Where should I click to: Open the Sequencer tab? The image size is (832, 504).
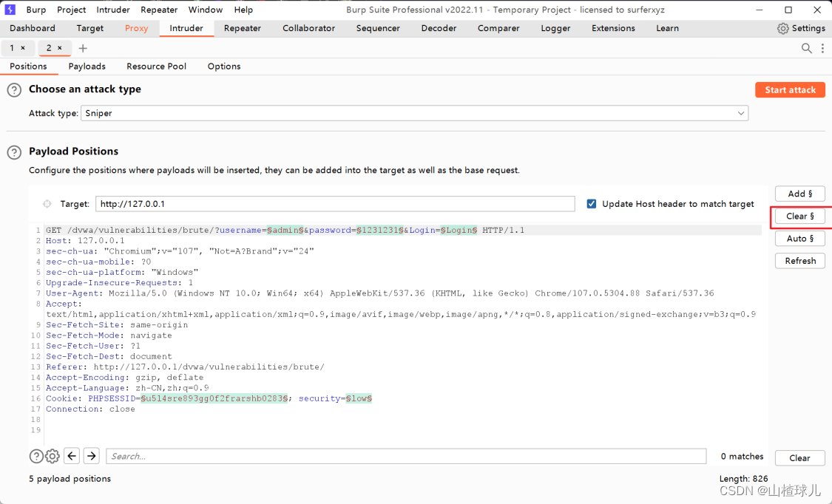378,28
